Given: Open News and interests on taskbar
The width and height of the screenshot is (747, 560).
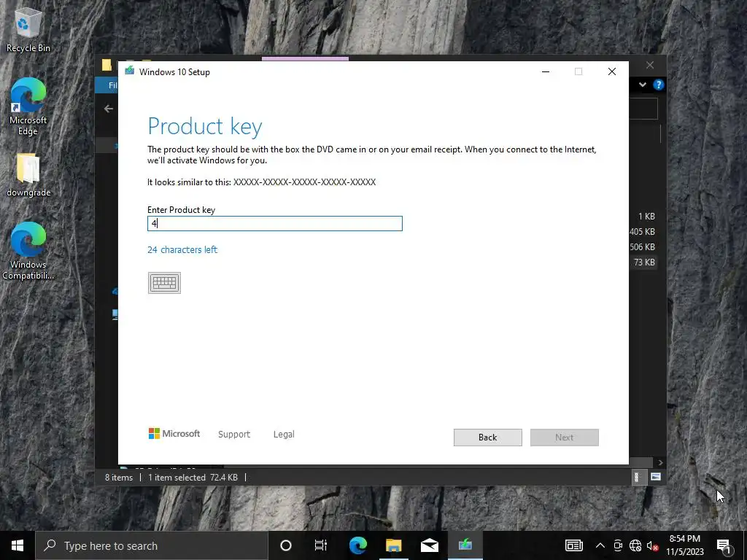Looking at the screenshot, I should (573, 545).
